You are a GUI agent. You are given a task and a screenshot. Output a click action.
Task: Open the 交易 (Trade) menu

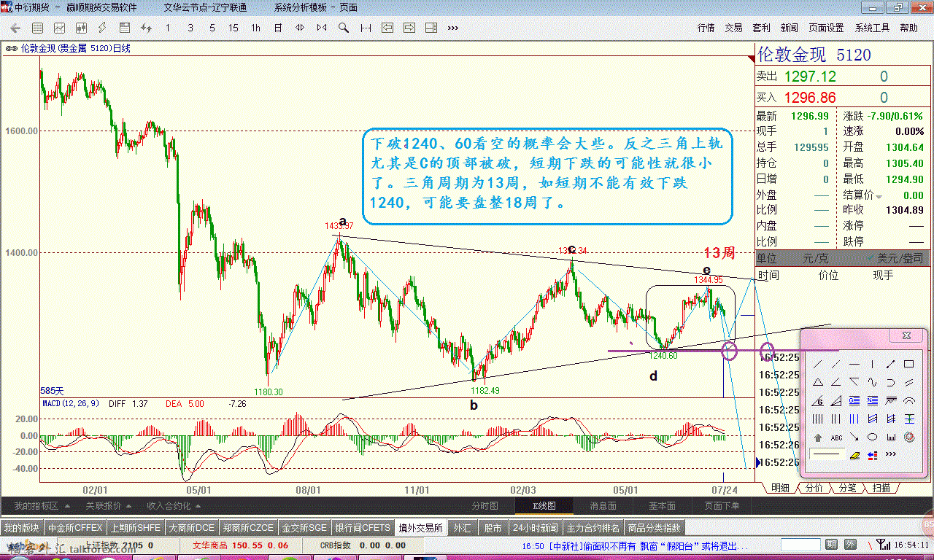point(733,28)
